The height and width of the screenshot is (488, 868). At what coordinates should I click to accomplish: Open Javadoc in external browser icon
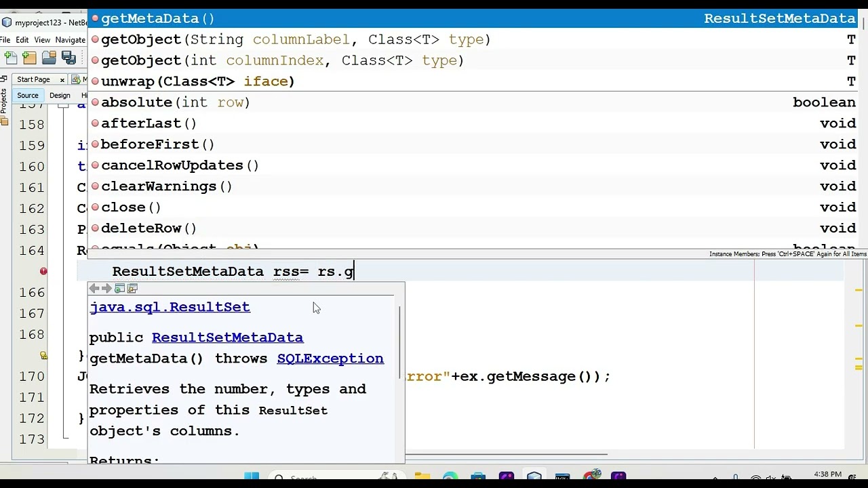pyautogui.click(x=119, y=289)
